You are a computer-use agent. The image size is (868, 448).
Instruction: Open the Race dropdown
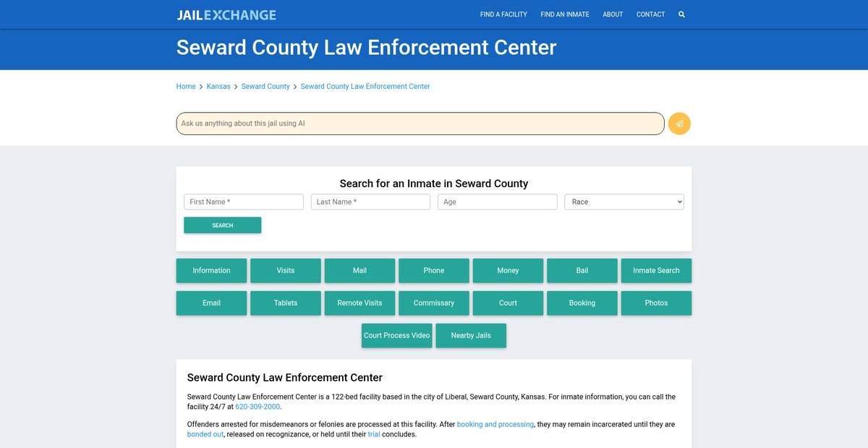(x=624, y=202)
